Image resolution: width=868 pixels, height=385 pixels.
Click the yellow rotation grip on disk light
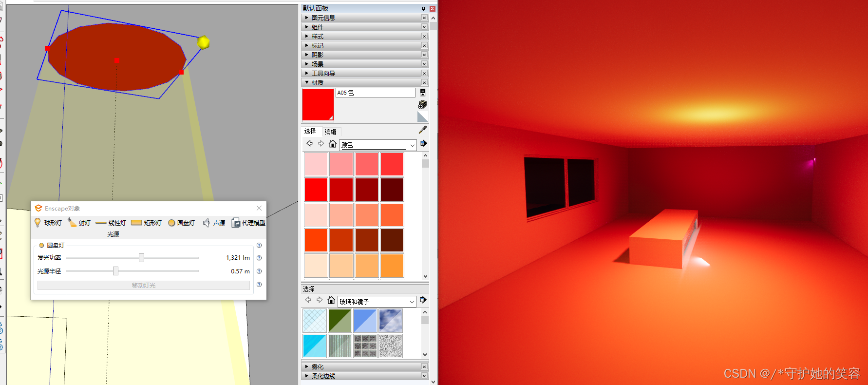204,42
